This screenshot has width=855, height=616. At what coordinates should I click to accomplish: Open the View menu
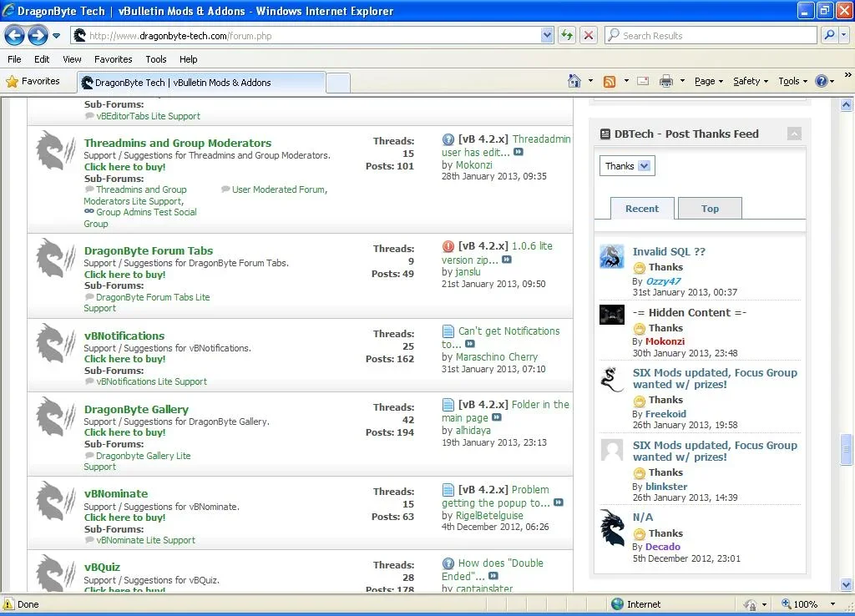coord(72,59)
